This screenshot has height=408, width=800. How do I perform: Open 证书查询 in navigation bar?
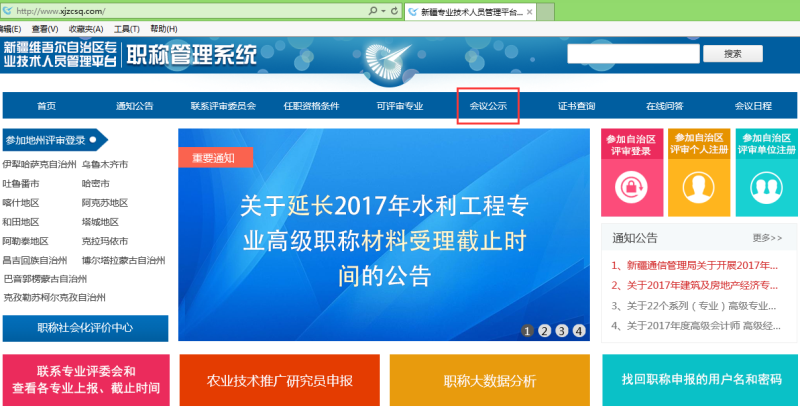[577, 106]
